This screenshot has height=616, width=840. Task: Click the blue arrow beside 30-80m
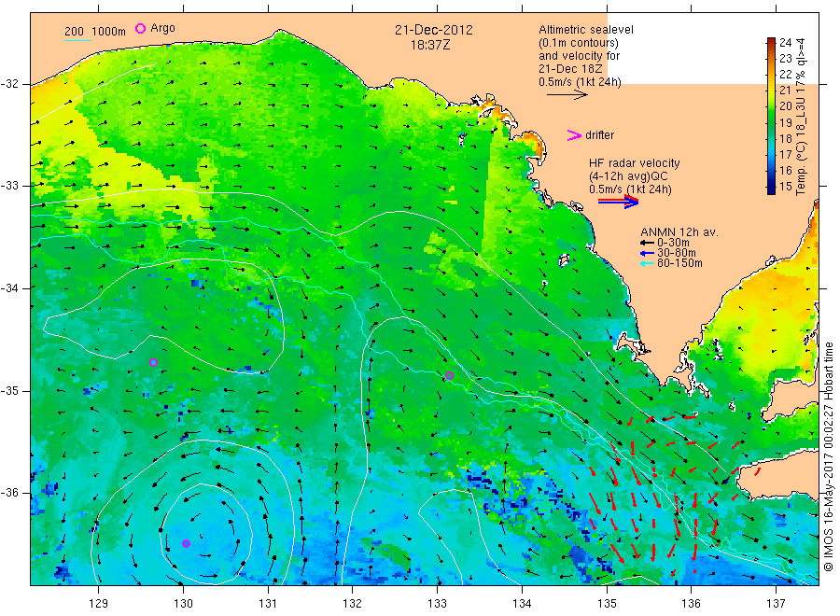(x=647, y=253)
